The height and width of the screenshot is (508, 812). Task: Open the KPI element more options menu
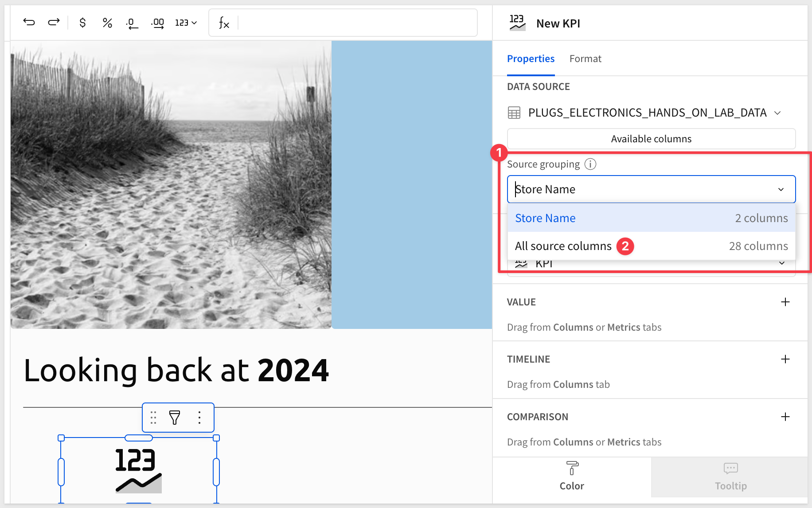tap(199, 417)
